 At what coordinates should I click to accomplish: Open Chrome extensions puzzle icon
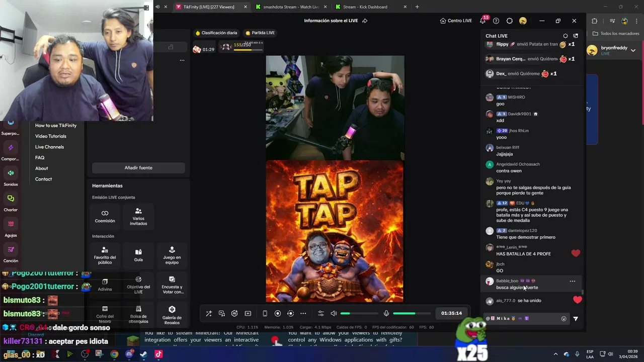pyautogui.click(x=594, y=21)
